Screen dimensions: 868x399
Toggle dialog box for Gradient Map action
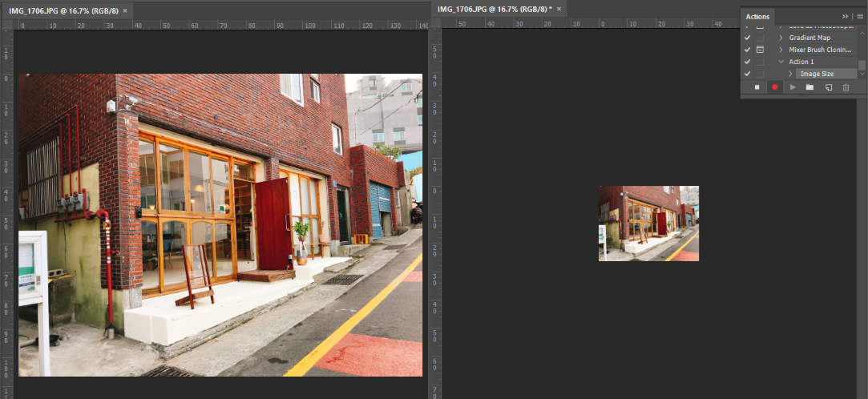pos(760,38)
